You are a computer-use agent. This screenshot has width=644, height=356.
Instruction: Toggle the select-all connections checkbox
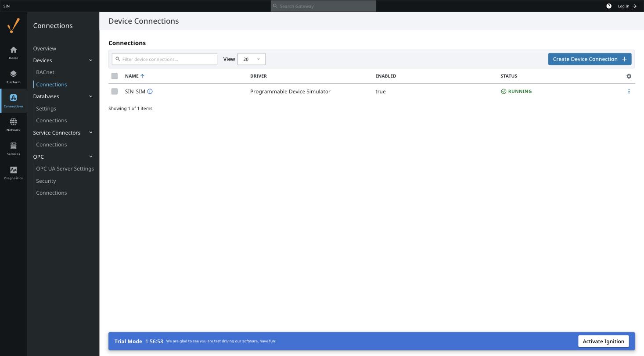click(115, 76)
